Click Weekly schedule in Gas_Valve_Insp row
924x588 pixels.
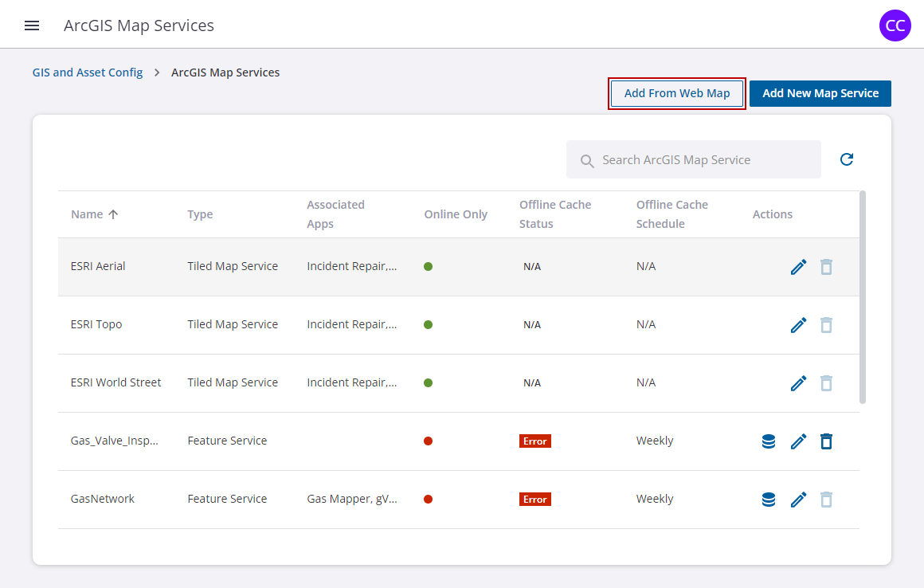tap(654, 441)
